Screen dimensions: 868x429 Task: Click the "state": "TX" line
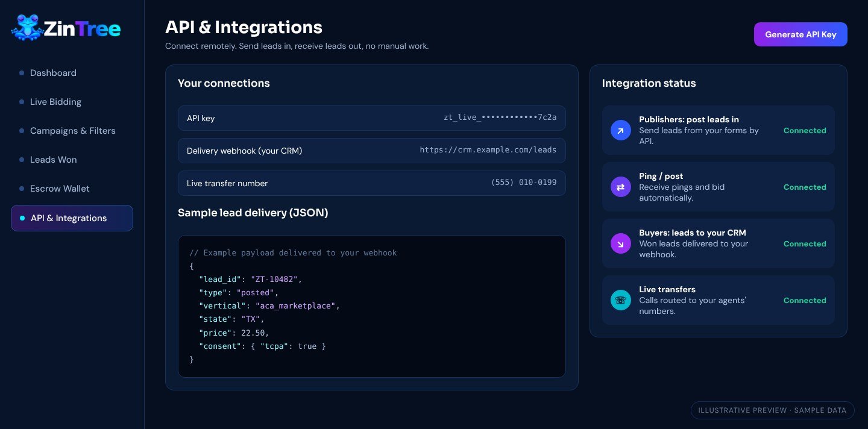[x=231, y=319]
